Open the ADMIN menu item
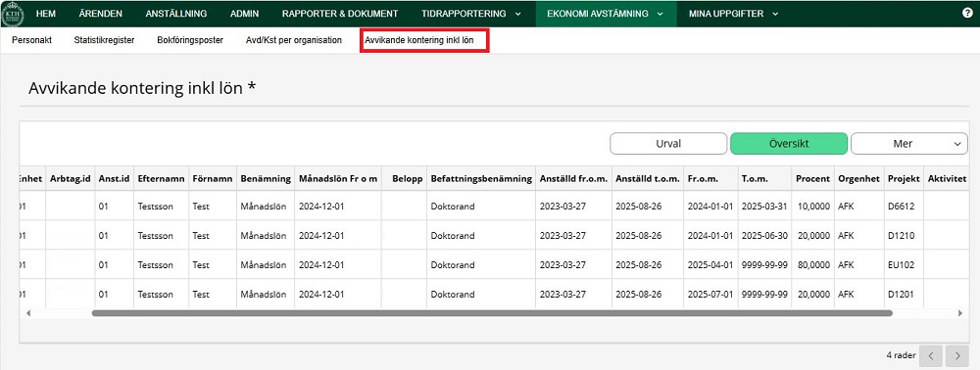980x370 pixels. [x=244, y=13]
